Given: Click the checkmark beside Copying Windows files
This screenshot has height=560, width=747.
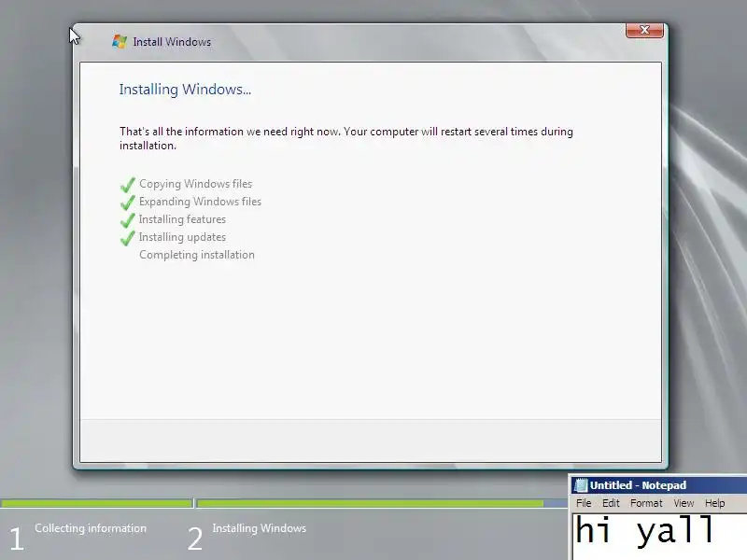Looking at the screenshot, I should 128,184.
